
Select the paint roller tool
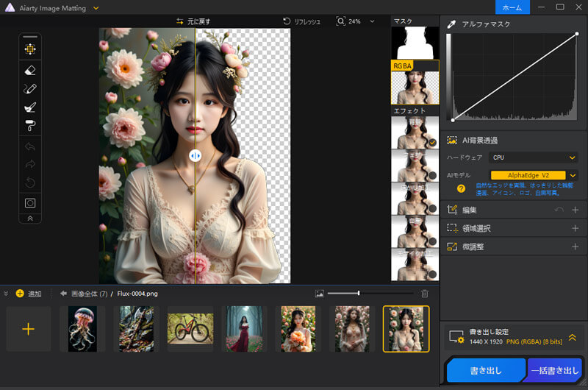coord(30,125)
